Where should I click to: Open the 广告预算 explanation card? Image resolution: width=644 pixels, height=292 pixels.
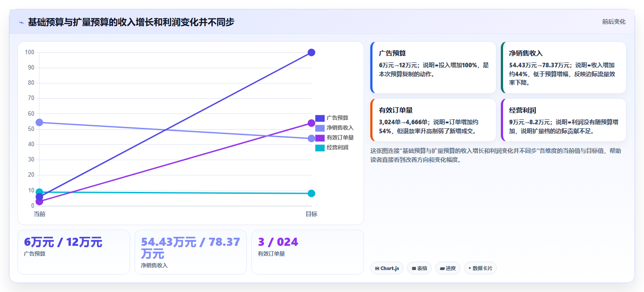pyautogui.click(x=433, y=67)
